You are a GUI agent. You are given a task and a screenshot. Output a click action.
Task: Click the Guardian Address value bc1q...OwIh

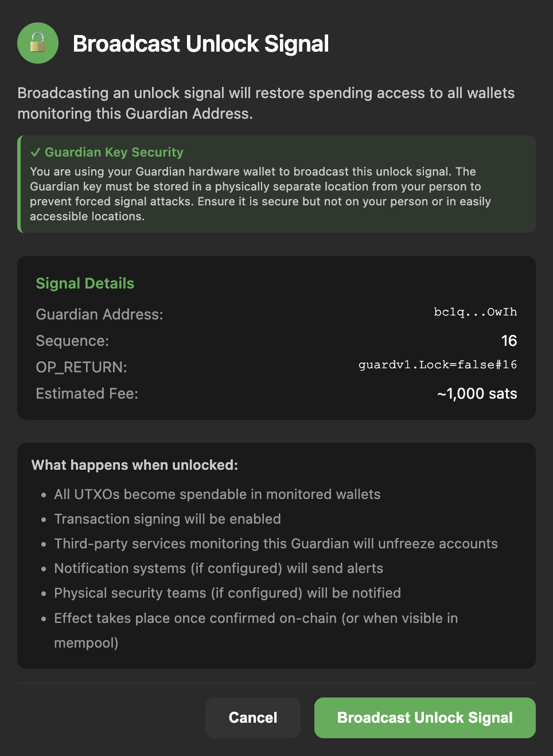475,312
